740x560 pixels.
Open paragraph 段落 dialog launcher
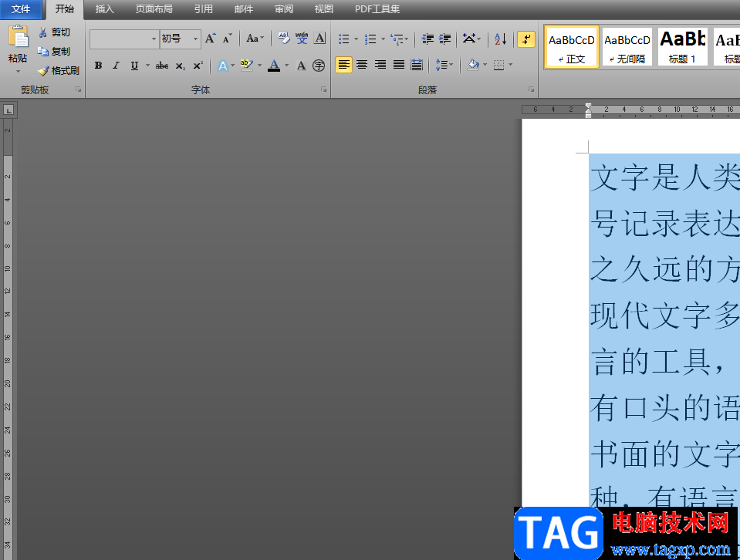532,89
